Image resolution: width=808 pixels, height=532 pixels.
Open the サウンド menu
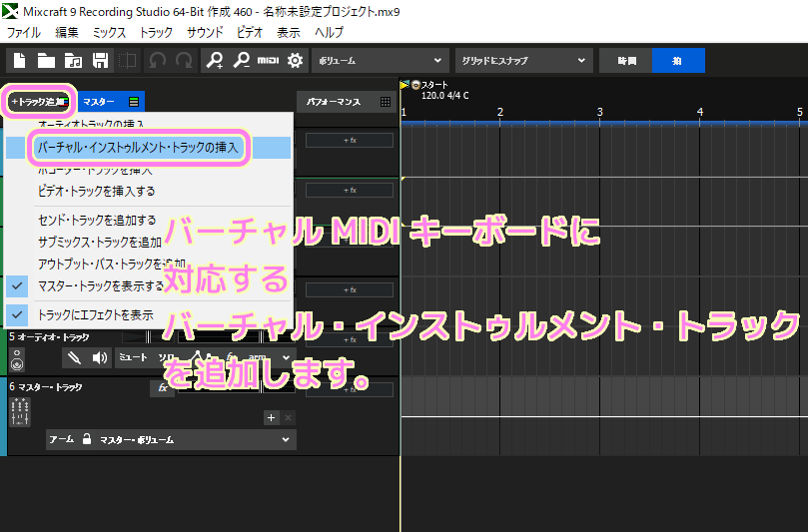point(205,33)
